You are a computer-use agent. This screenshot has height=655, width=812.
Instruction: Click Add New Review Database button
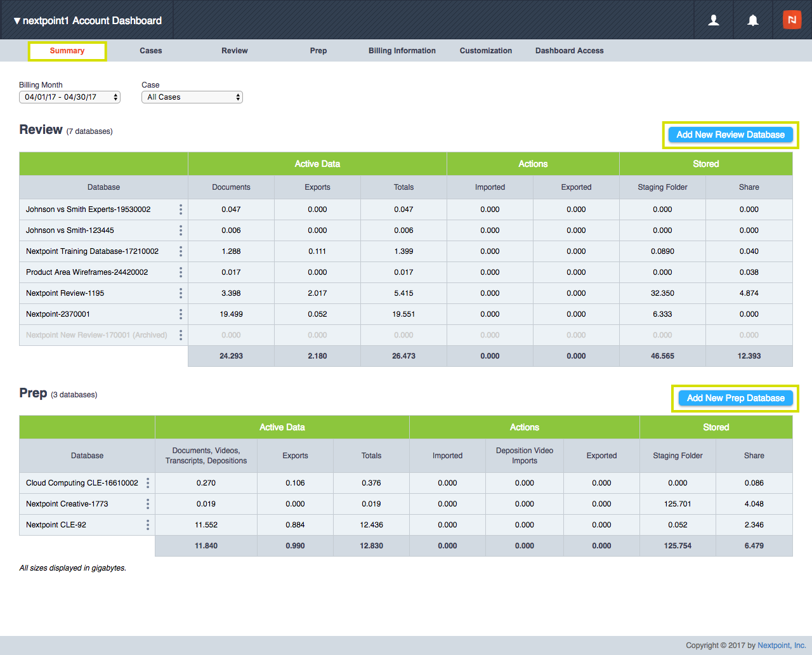731,135
